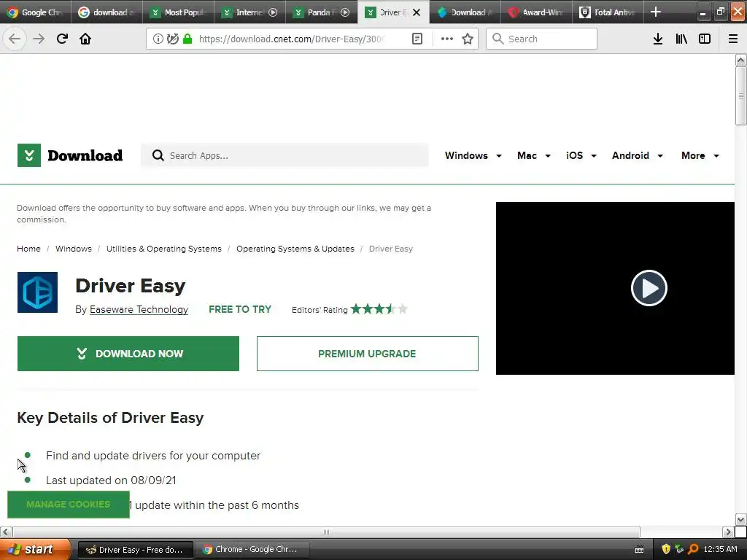Screen dimensions: 747x560
Task: Open the Windows breadcrumb link
Action: coord(74,249)
